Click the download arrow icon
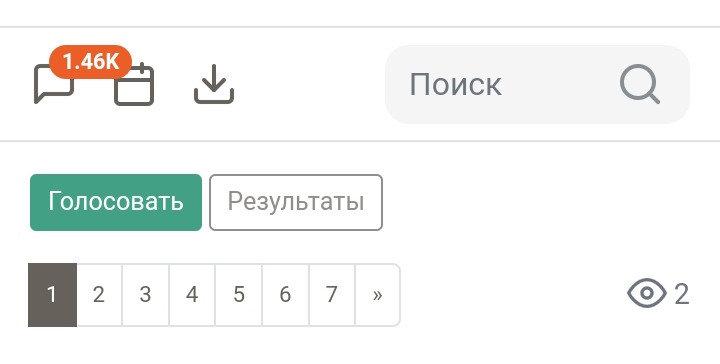 tap(214, 84)
